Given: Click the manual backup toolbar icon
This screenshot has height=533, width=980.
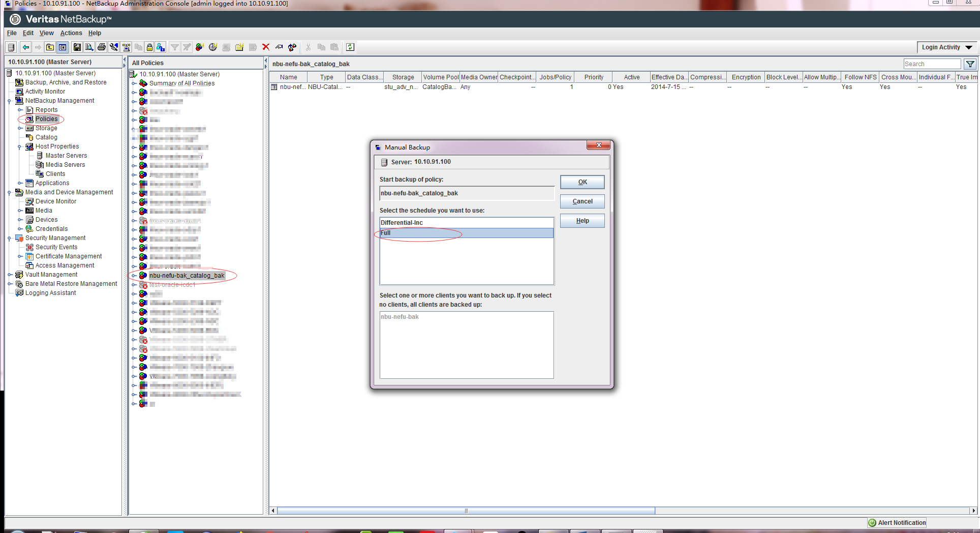Looking at the screenshot, I should click(x=292, y=47).
